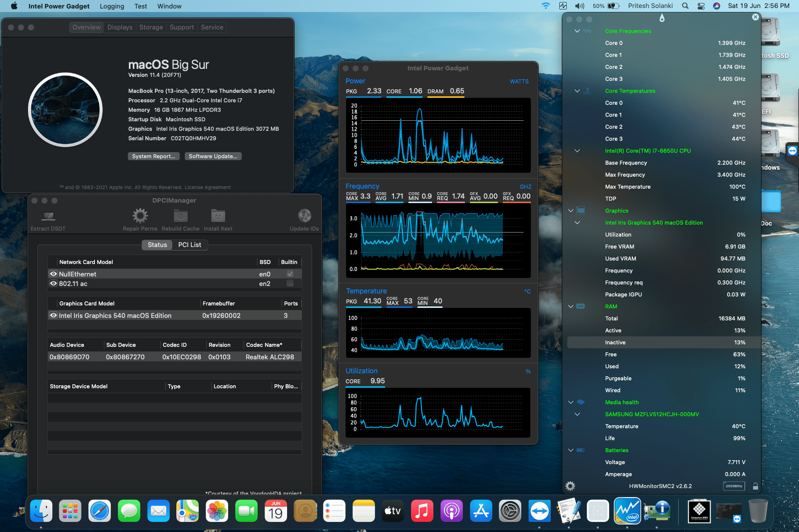This screenshot has height=532, width=799.
Task: Select the Inactive 13% RAM row
Action: 664,342
